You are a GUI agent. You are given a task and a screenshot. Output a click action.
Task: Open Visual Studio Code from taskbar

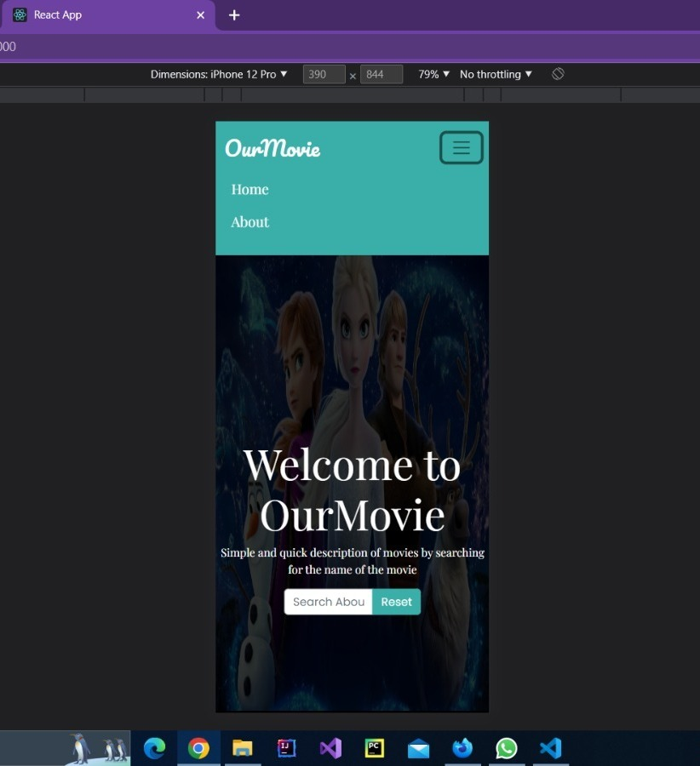pos(550,748)
